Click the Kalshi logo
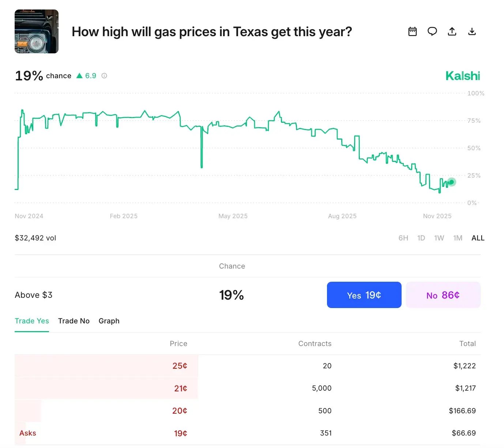504x448 pixels. [x=463, y=76]
